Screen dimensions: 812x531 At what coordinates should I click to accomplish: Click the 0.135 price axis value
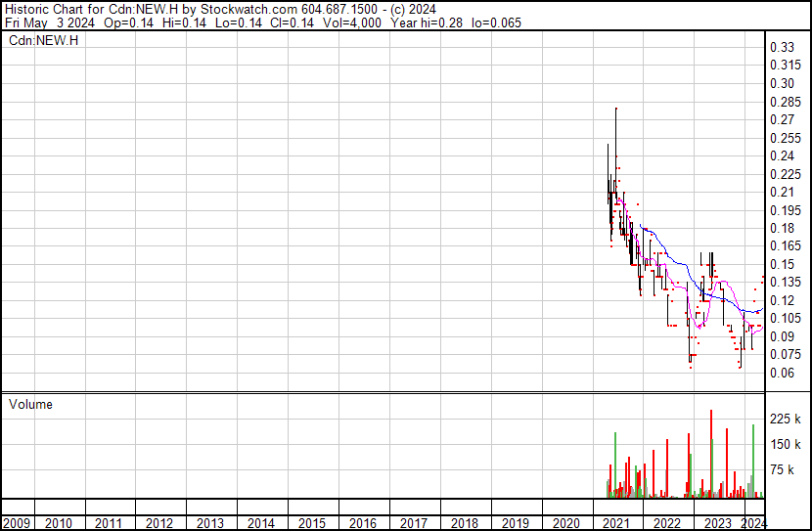point(786,282)
